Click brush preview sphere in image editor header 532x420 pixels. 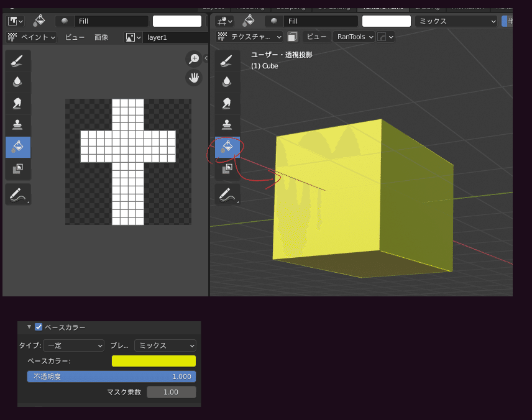(65, 21)
